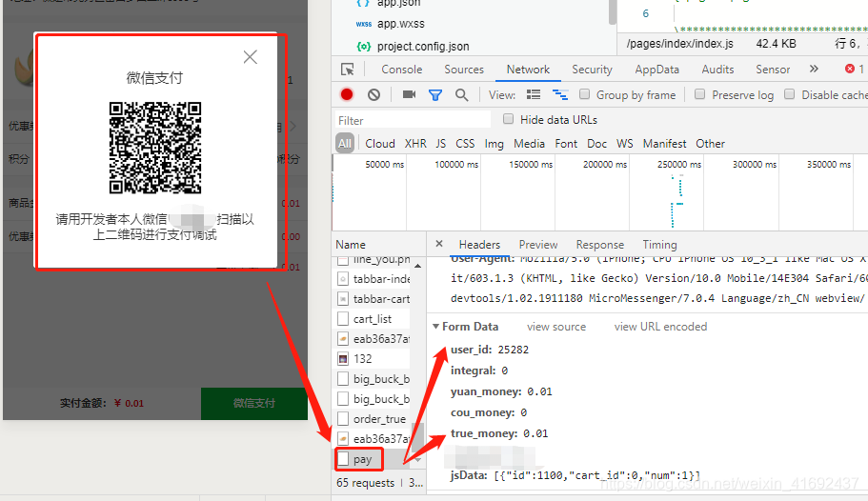The height and width of the screenshot is (501, 868).
Task: Filter requests by Manifest
Action: coord(664,144)
